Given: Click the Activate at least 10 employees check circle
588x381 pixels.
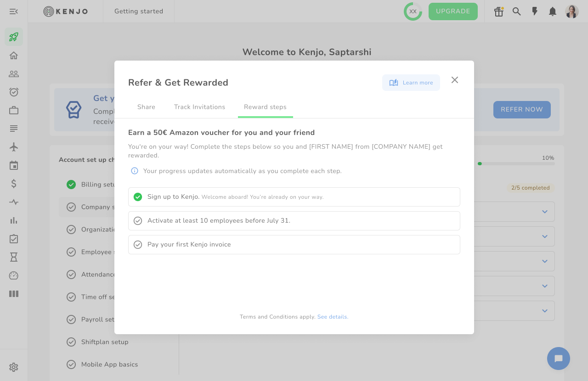Looking at the screenshot, I should [x=138, y=221].
